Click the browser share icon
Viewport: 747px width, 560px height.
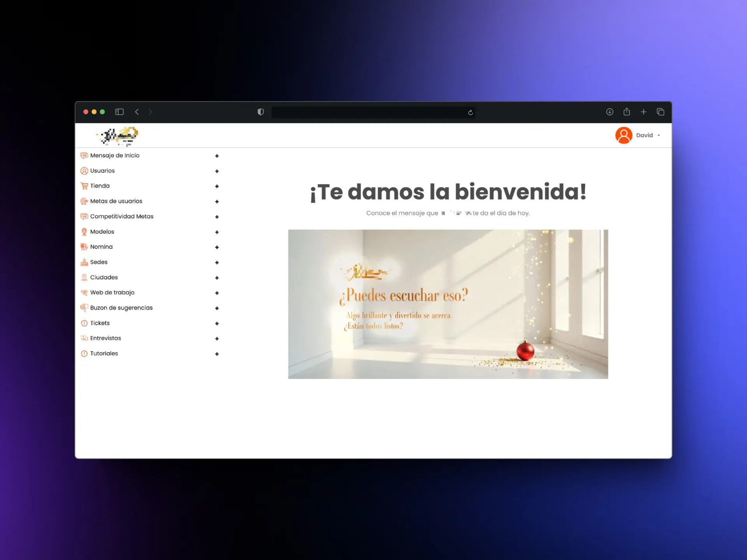click(626, 112)
